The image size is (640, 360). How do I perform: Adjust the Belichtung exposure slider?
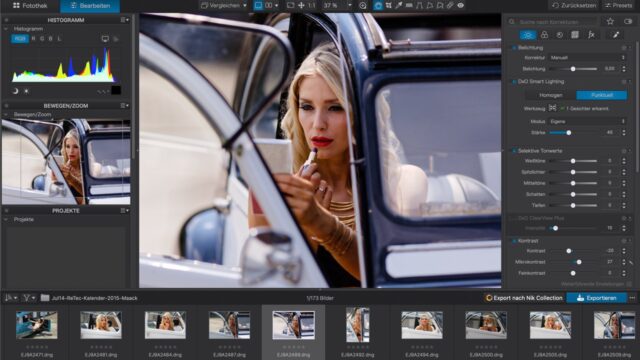click(x=573, y=69)
